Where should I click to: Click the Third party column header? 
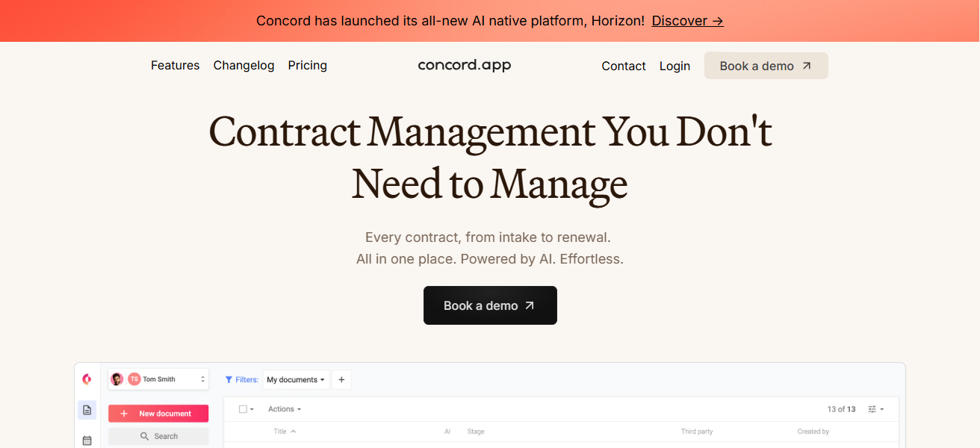(x=697, y=432)
